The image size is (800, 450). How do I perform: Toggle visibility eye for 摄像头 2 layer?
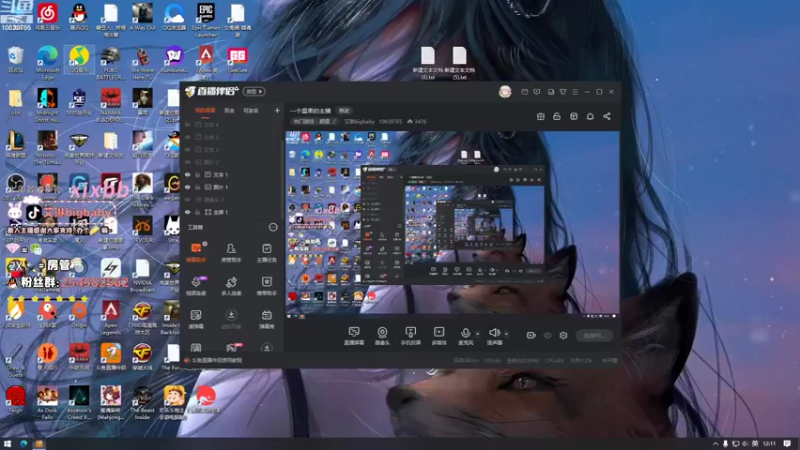click(188, 199)
